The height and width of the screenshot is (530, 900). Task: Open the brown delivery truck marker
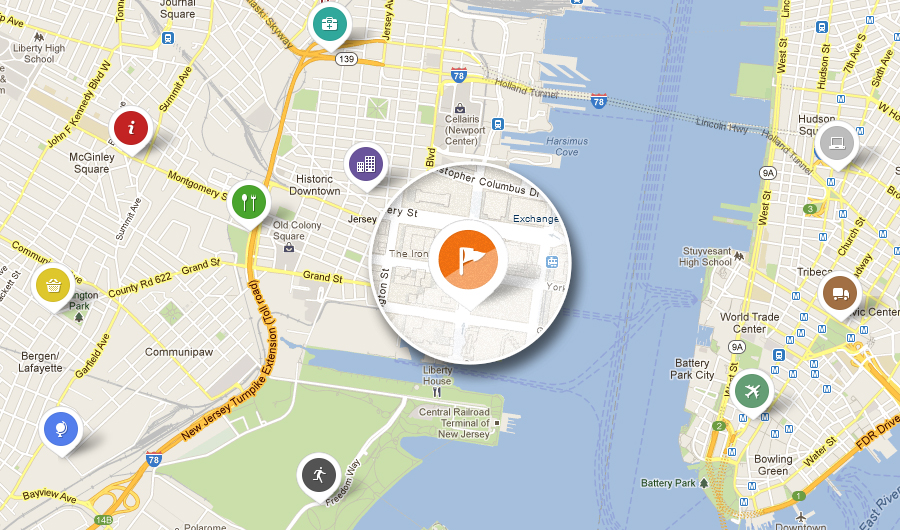[840, 293]
